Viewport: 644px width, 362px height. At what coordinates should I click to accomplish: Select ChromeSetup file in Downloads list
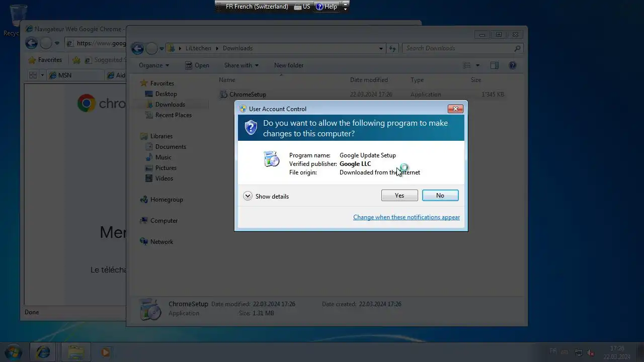362,95
